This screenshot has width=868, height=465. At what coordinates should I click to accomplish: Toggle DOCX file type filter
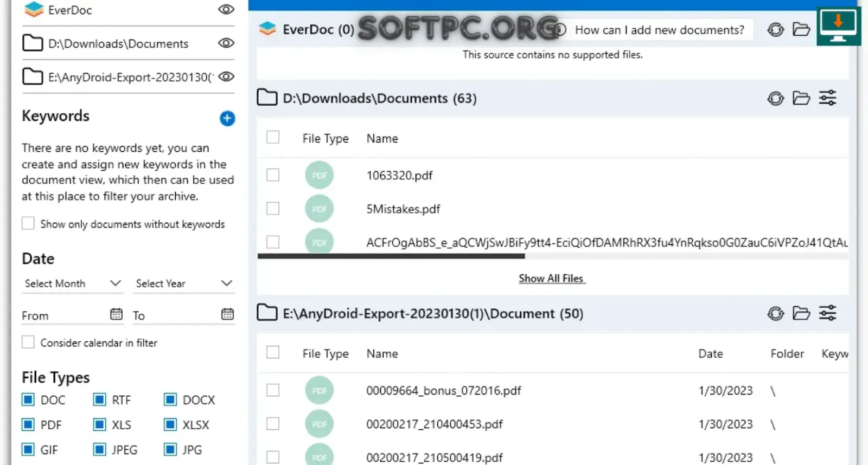[x=170, y=400]
